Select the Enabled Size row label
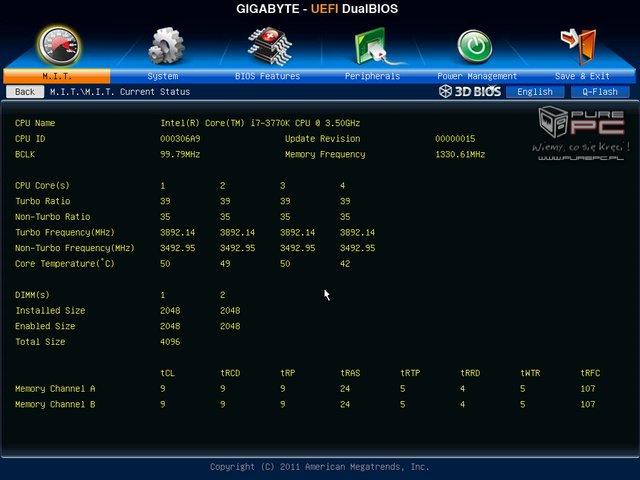Screen dimensions: 640x480 coord(45,326)
